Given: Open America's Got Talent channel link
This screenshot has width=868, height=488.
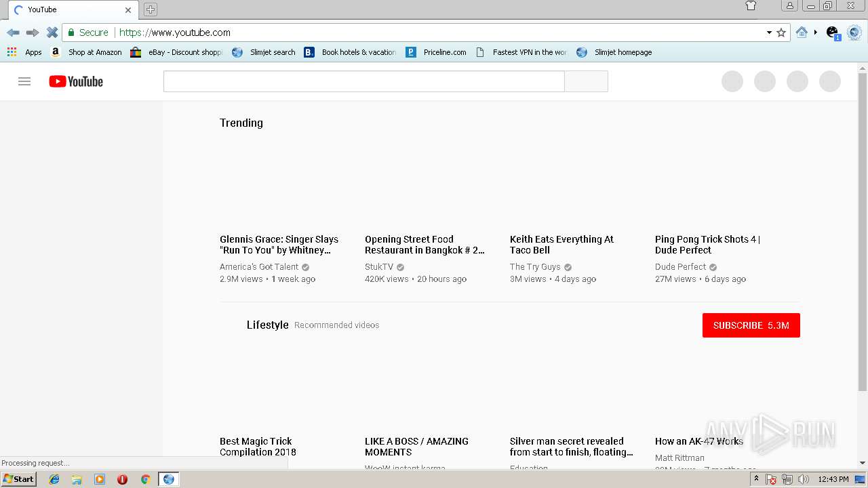Looking at the screenshot, I should (x=259, y=267).
